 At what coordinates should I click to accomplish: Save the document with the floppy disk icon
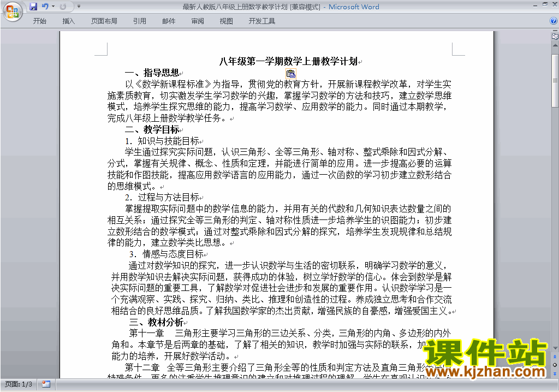[x=33, y=7]
